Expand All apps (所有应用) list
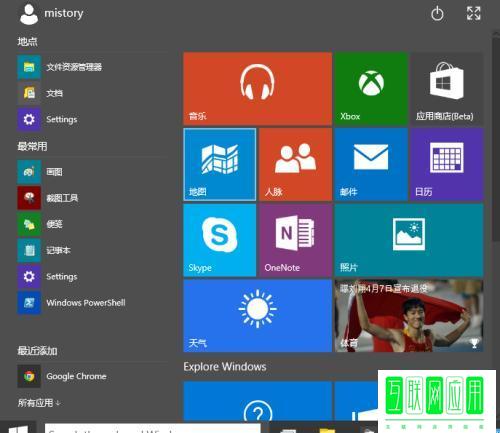Image resolution: width=500 pixels, height=433 pixels. (x=39, y=403)
